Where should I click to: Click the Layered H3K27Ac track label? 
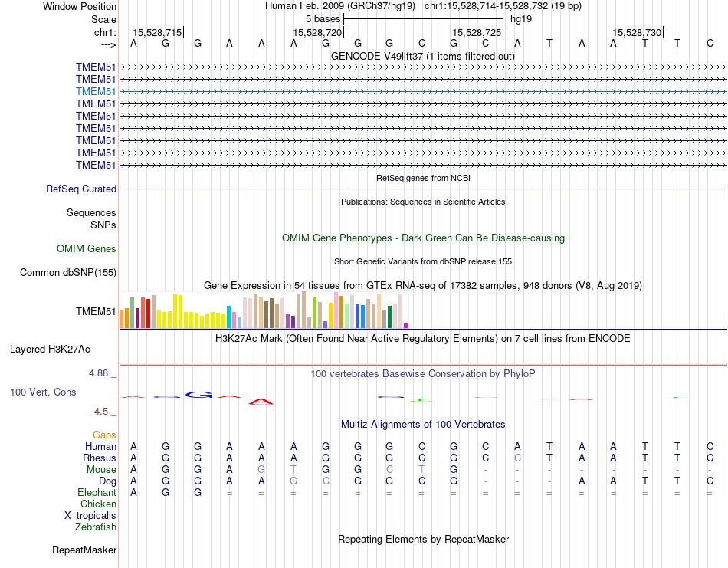50,350
